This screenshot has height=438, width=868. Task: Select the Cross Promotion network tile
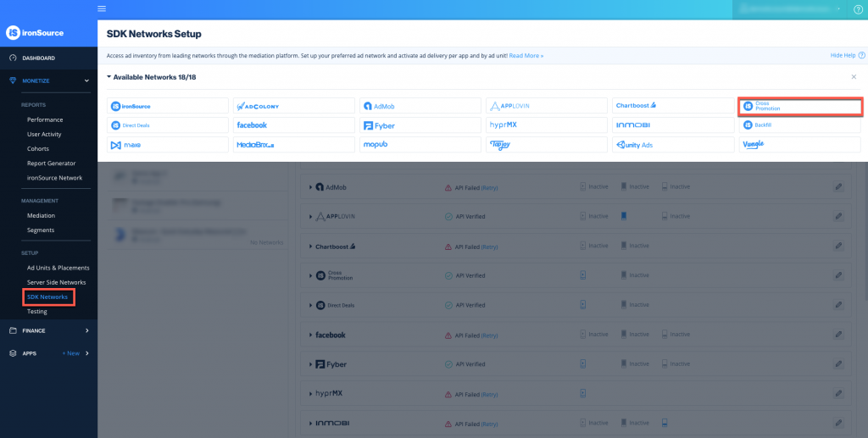point(800,107)
